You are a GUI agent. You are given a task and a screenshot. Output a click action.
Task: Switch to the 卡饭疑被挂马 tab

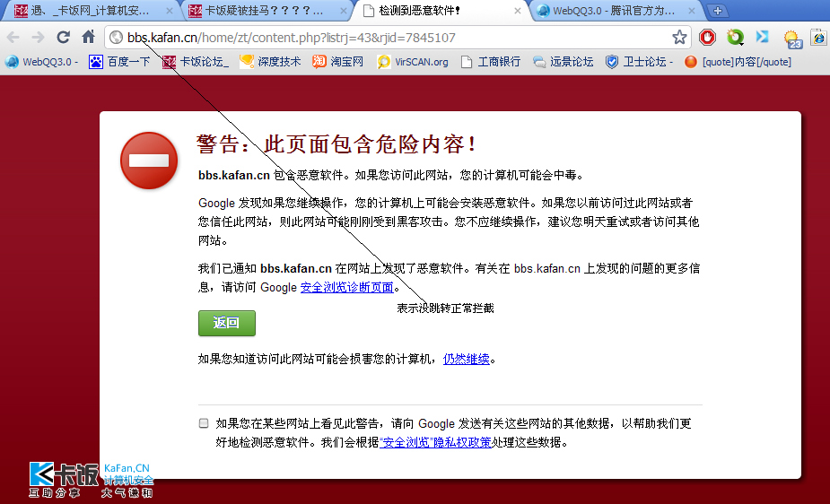tap(262, 11)
